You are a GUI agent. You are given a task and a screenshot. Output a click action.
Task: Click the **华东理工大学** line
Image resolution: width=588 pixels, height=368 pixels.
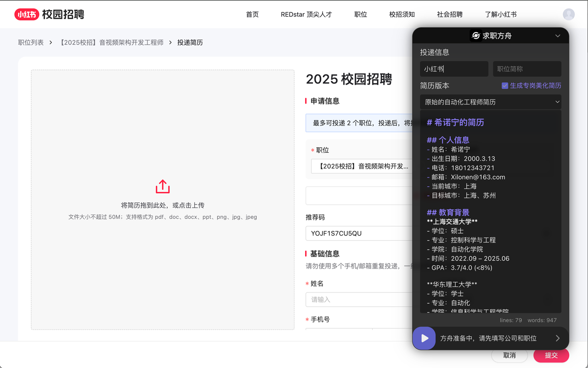(452, 284)
